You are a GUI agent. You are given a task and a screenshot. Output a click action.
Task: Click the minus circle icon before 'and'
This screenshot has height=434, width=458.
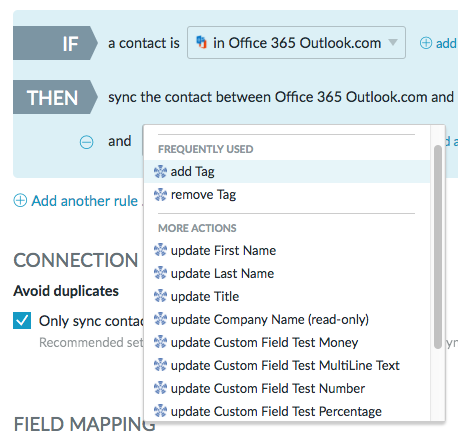point(86,142)
